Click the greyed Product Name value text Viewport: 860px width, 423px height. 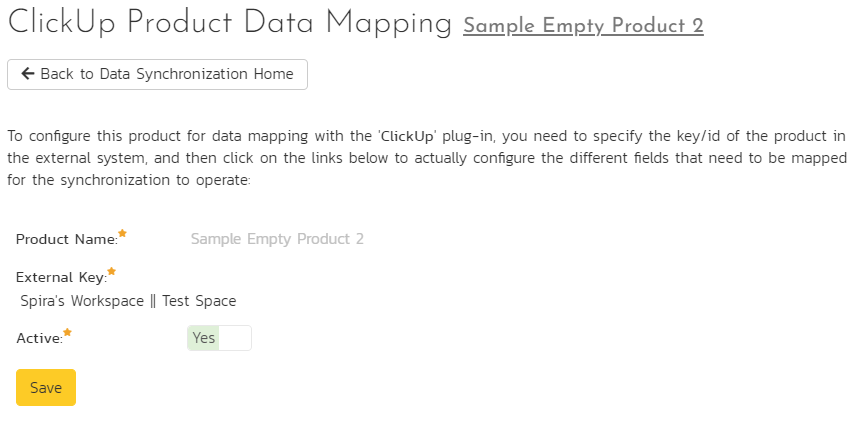click(277, 239)
